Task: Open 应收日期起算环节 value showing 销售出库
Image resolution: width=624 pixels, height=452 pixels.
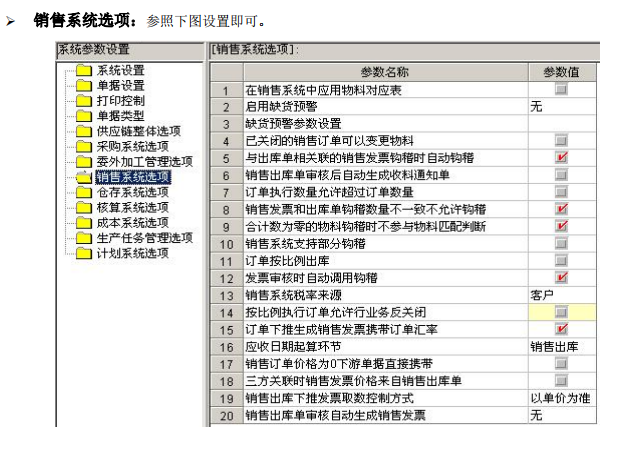Action: pyautogui.click(x=562, y=346)
